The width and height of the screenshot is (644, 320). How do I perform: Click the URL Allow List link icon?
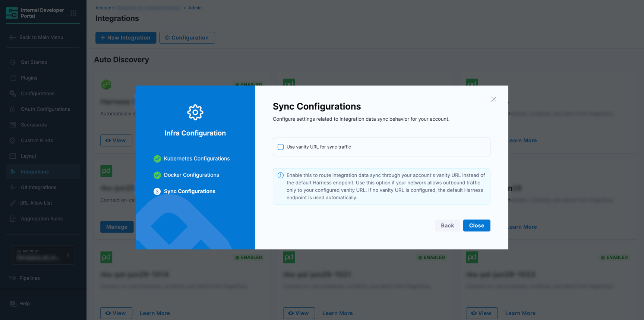(x=13, y=203)
